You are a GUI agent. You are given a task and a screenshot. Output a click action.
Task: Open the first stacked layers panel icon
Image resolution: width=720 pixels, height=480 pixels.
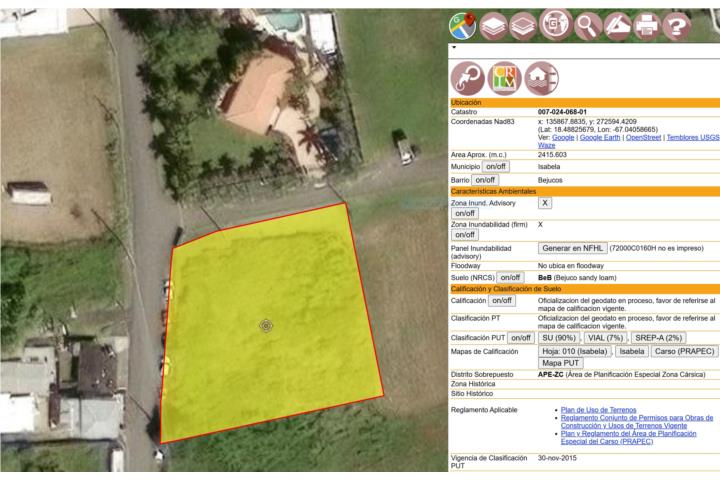pyautogui.click(x=494, y=24)
